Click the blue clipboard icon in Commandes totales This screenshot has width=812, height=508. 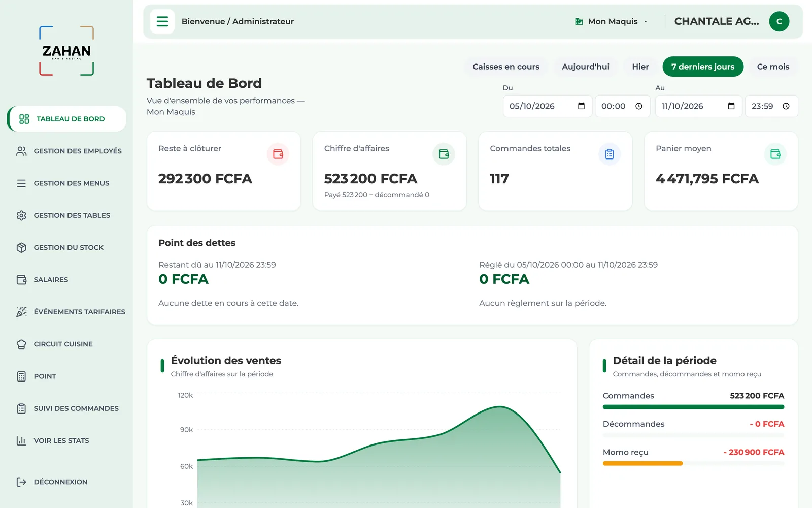click(x=610, y=154)
